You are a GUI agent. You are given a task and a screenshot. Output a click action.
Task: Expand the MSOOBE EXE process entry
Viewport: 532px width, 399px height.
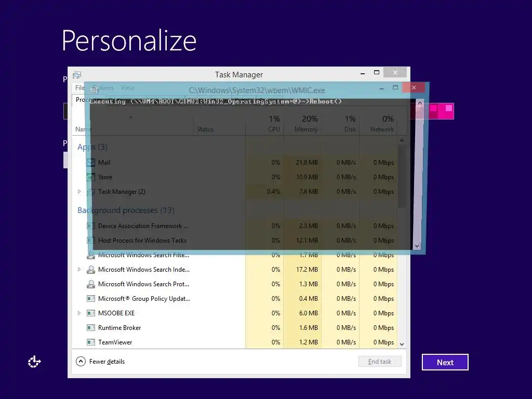[x=79, y=313]
